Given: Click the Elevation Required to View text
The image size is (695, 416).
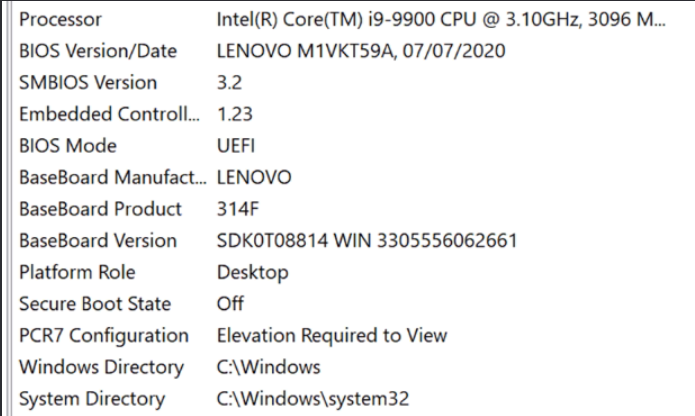Looking at the screenshot, I should (x=331, y=335).
